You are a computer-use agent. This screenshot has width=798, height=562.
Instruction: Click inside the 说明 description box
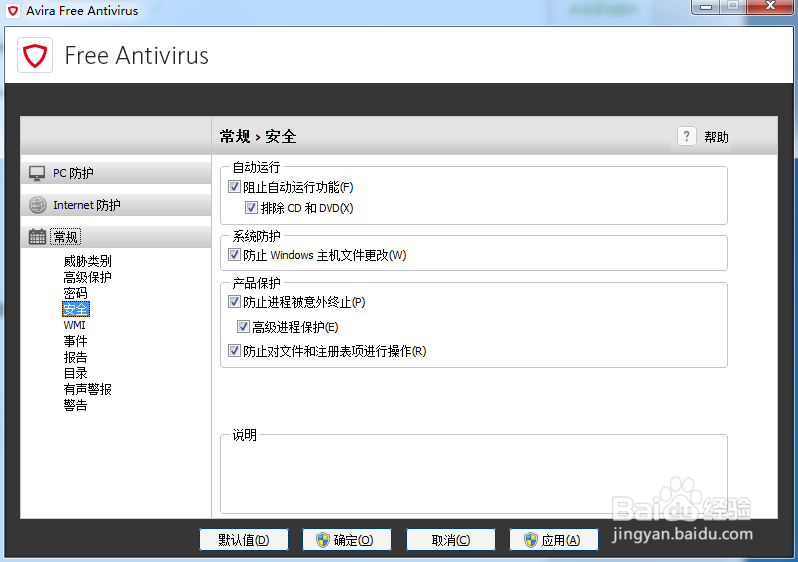pyautogui.click(x=474, y=476)
